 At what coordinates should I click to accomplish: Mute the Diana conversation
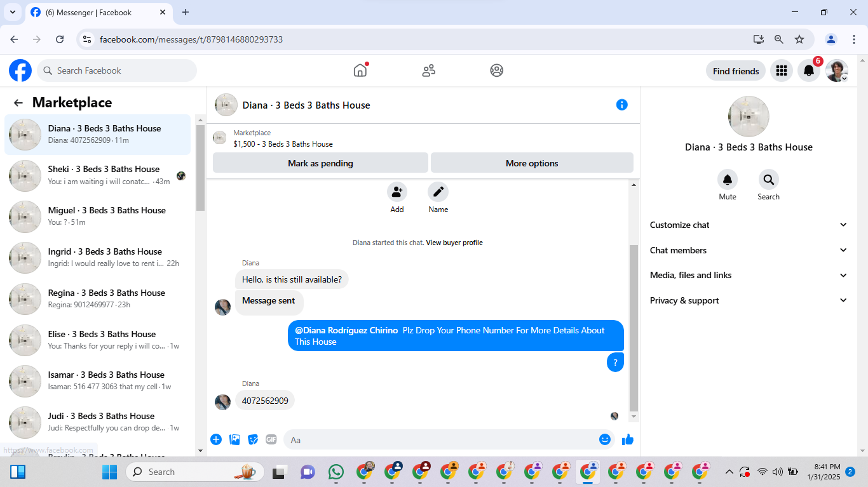pyautogui.click(x=728, y=180)
